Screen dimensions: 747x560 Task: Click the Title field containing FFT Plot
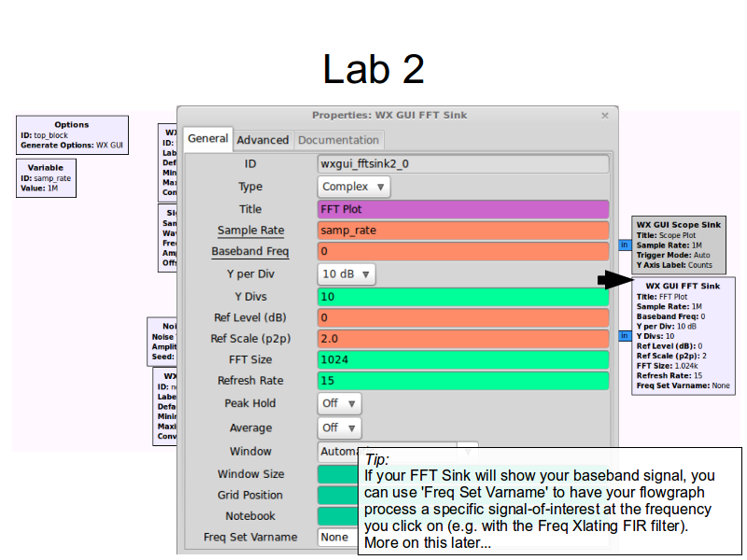(x=463, y=209)
